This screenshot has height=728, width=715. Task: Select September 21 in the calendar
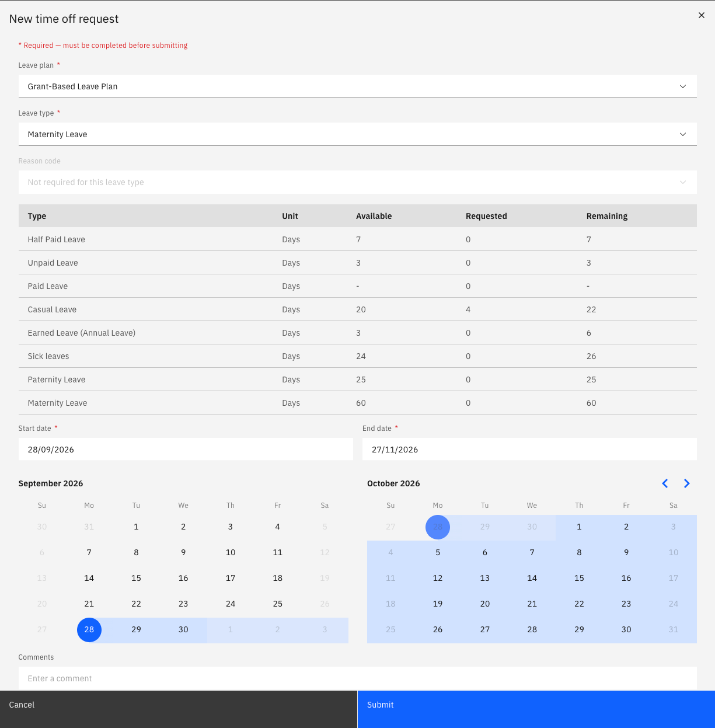tap(89, 604)
